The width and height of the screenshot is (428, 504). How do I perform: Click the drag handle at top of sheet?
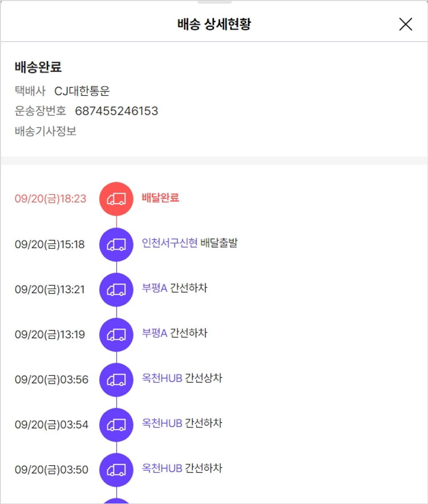214,2
